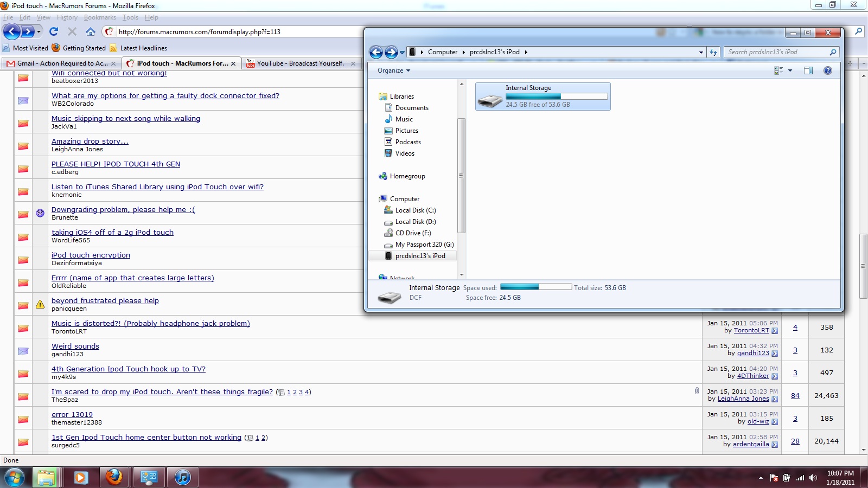868x488 pixels.
Task: Go to last post by ardentgailla
Action: click(775, 445)
